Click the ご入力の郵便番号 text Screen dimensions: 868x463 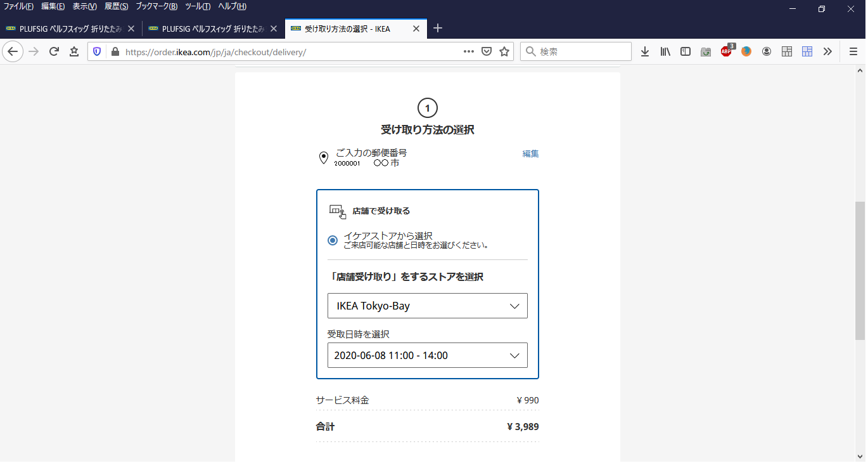coord(371,153)
